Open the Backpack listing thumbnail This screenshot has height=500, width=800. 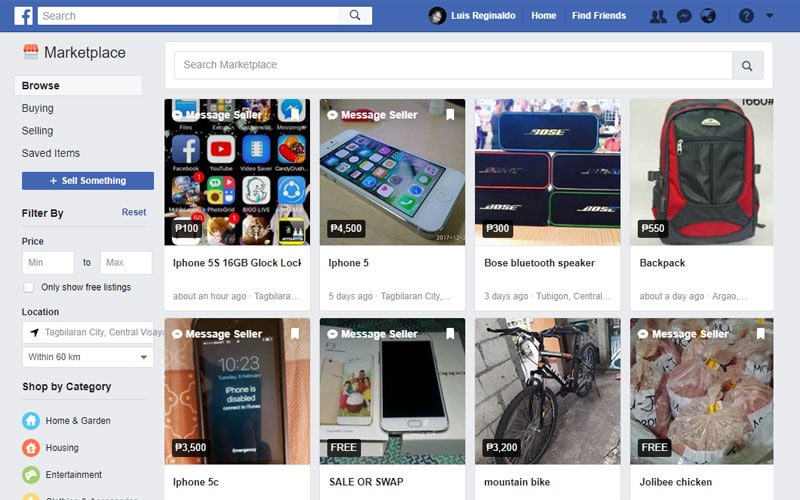pyautogui.click(x=702, y=172)
